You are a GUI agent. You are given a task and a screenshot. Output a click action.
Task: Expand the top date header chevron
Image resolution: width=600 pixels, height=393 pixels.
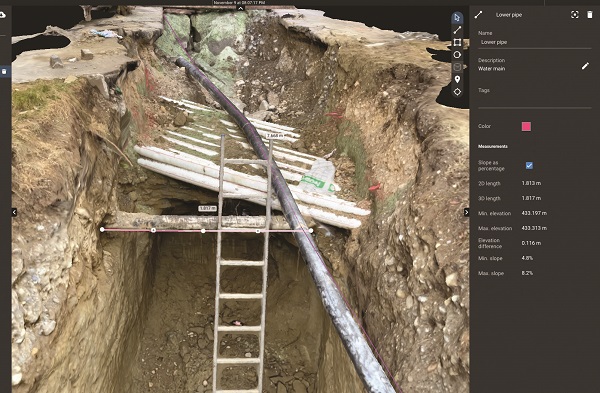[x=240, y=8]
